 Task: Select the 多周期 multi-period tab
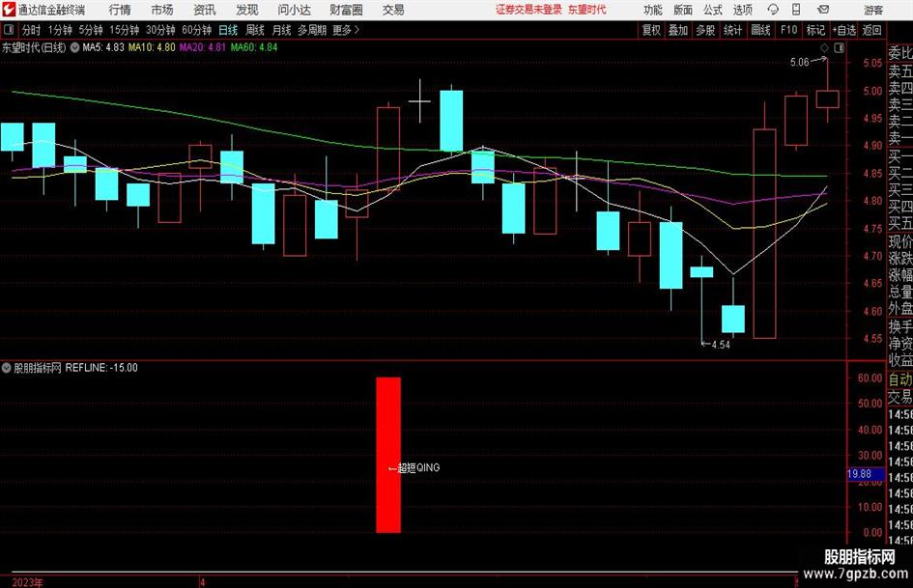pyautogui.click(x=312, y=30)
